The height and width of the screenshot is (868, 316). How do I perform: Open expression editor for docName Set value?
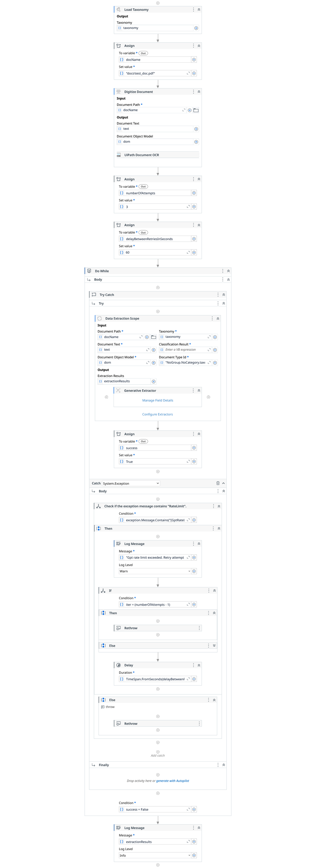188,73
